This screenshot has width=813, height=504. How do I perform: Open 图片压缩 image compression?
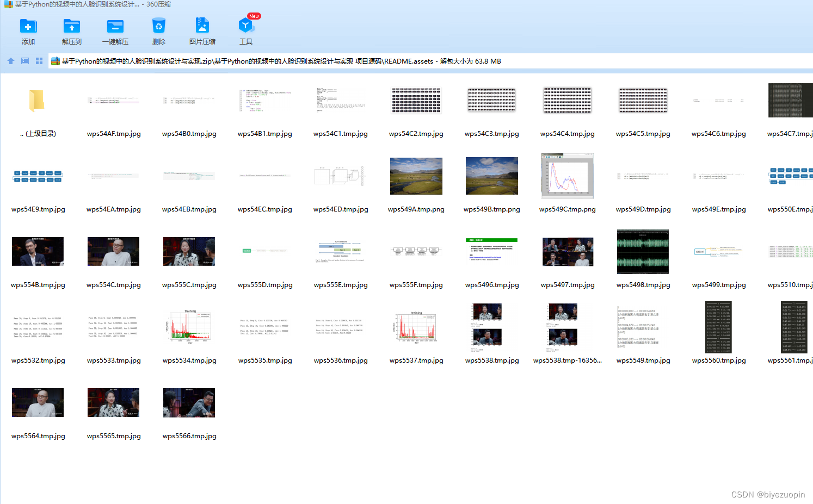(x=202, y=26)
